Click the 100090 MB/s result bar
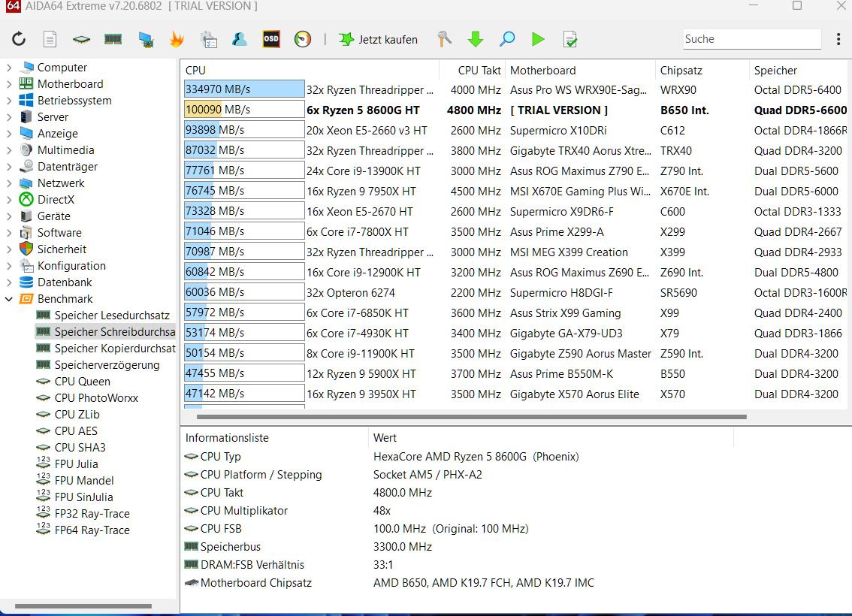852x616 pixels. click(244, 110)
